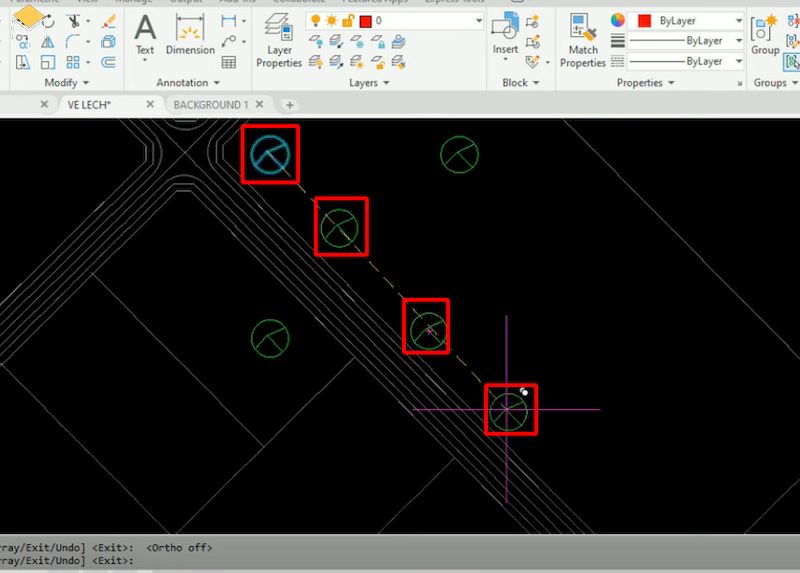Image resolution: width=800 pixels, height=573 pixels.
Task: Open the linetype ByLayer dropdown
Action: pos(738,62)
